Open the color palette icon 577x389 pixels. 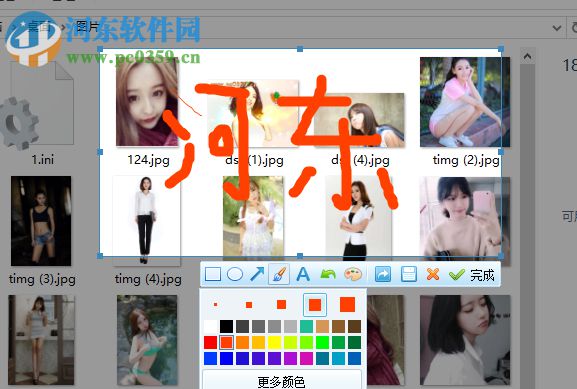click(x=353, y=275)
